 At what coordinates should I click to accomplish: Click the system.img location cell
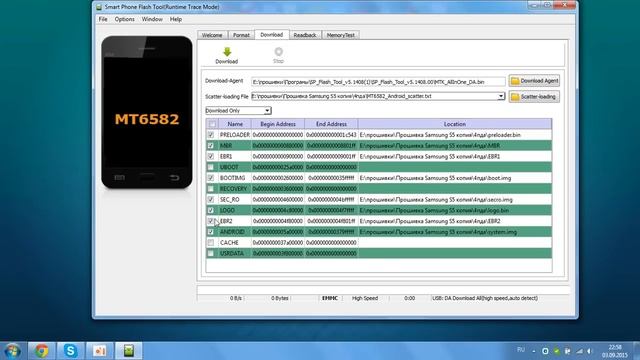(x=455, y=232)
